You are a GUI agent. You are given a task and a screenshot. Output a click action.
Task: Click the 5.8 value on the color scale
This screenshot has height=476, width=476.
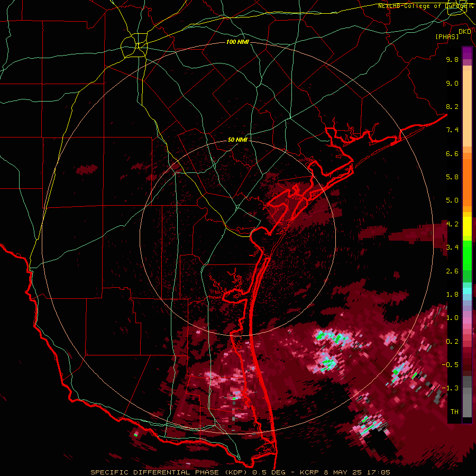point(452,177)
